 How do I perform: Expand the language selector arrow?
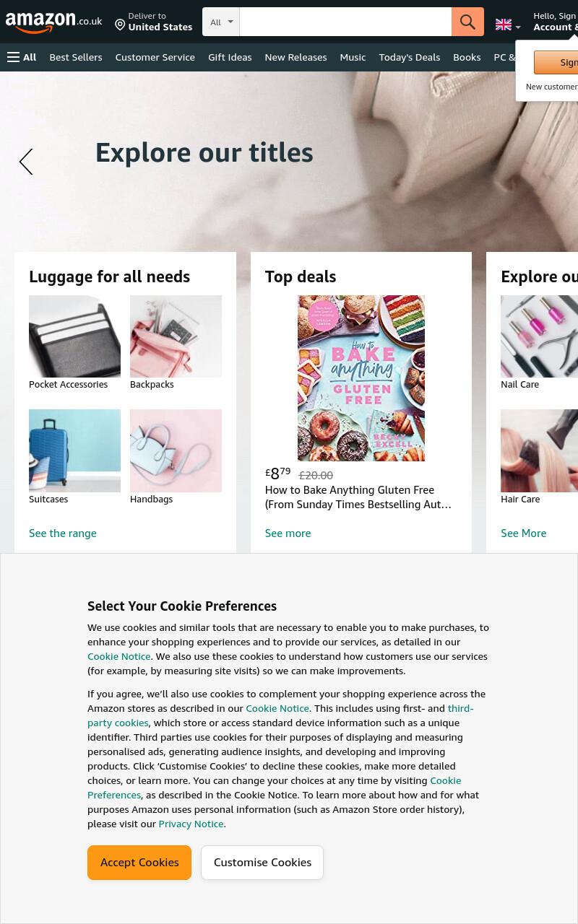coord(517,27)
